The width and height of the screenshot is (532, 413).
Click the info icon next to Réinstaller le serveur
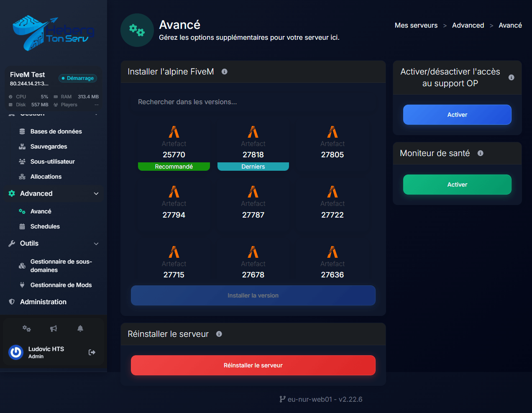point(219,334)
